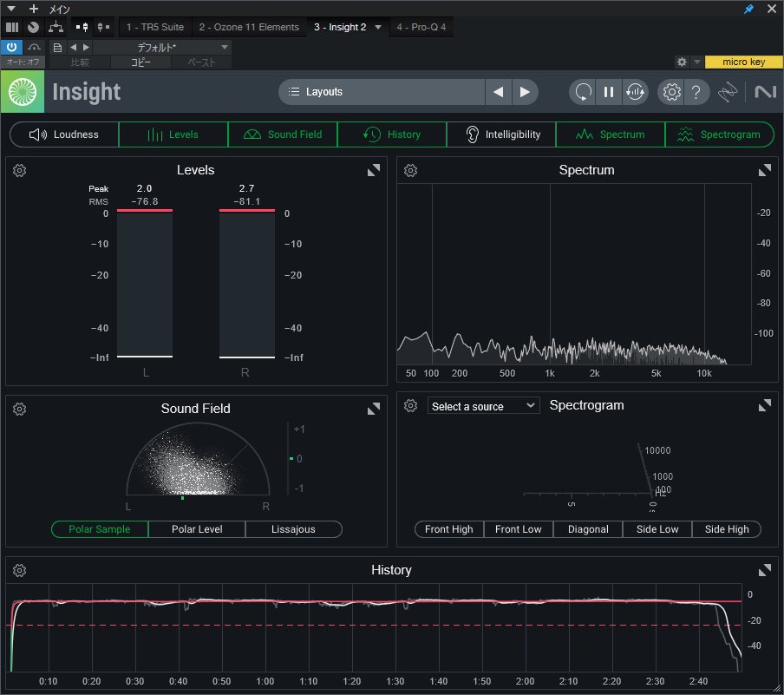784x695 pixels.
Task: Expand the デフォルト preset dropdown
Action: pos(225,47)
